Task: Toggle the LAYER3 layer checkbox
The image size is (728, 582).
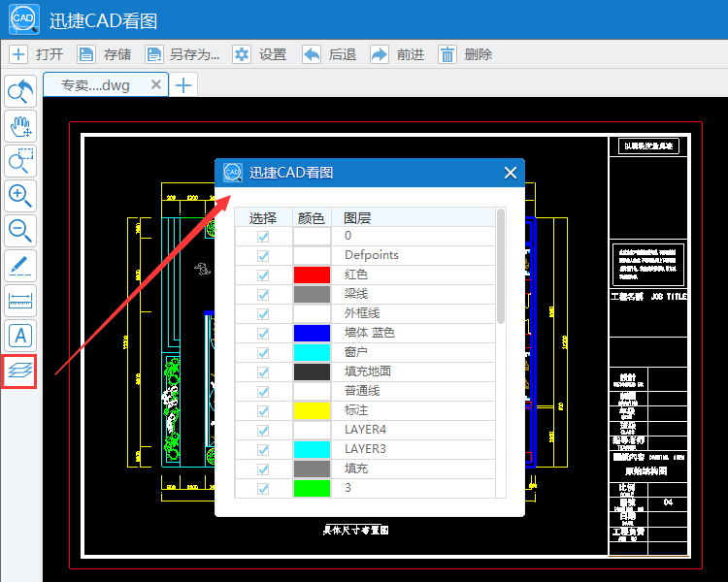Action: pyautogui.click(x=263, y=450)
